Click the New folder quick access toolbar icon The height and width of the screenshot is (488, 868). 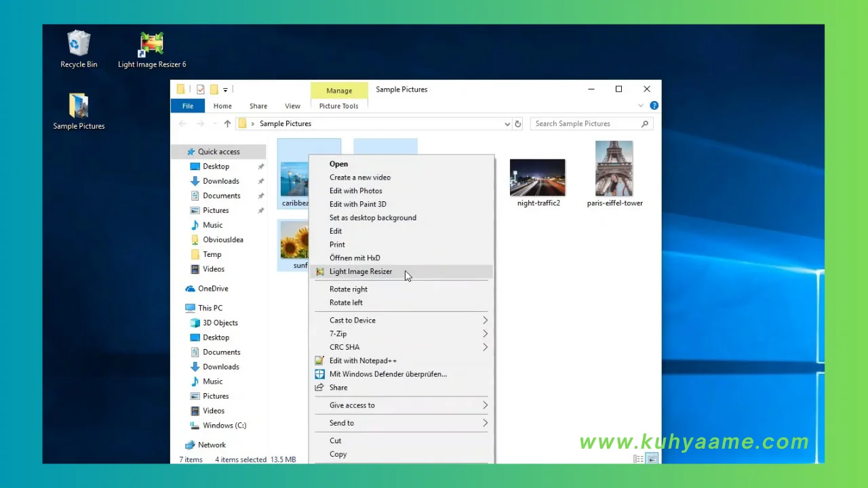[x=214, y=89]
